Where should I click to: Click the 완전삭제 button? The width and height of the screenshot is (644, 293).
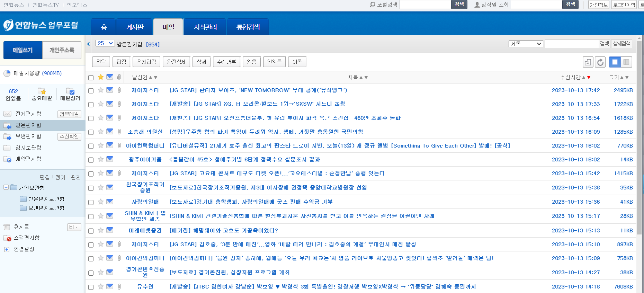[176, 62]
